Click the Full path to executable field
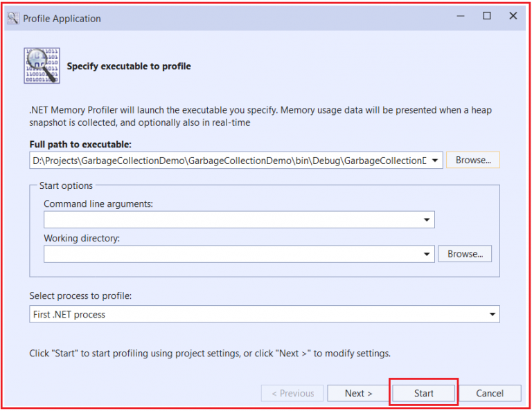Screen dimensions: 532x411 [x=236, y=161]
